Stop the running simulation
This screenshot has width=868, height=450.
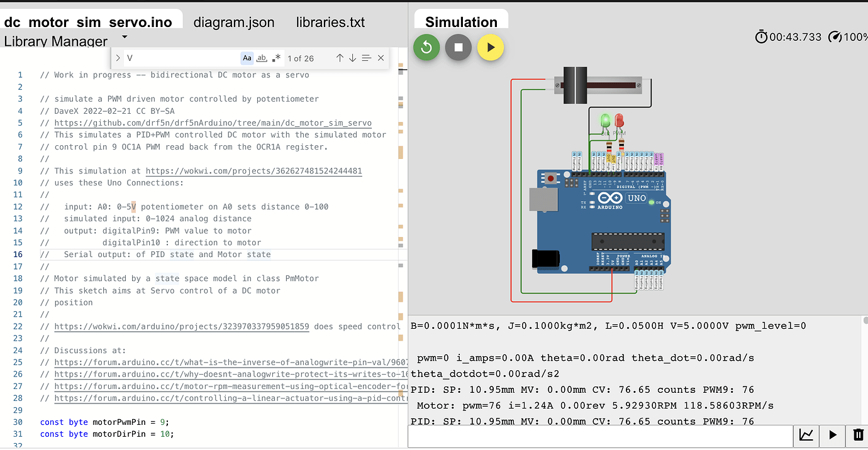458,47
